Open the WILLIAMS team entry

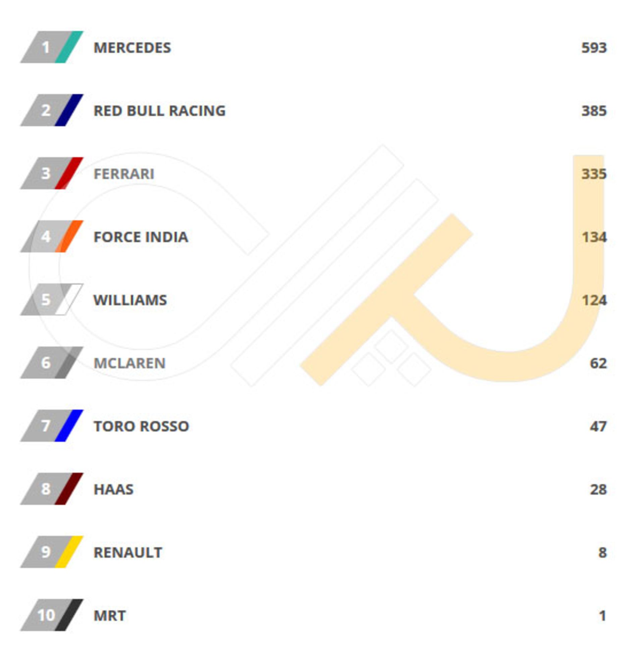pos(130,300)
